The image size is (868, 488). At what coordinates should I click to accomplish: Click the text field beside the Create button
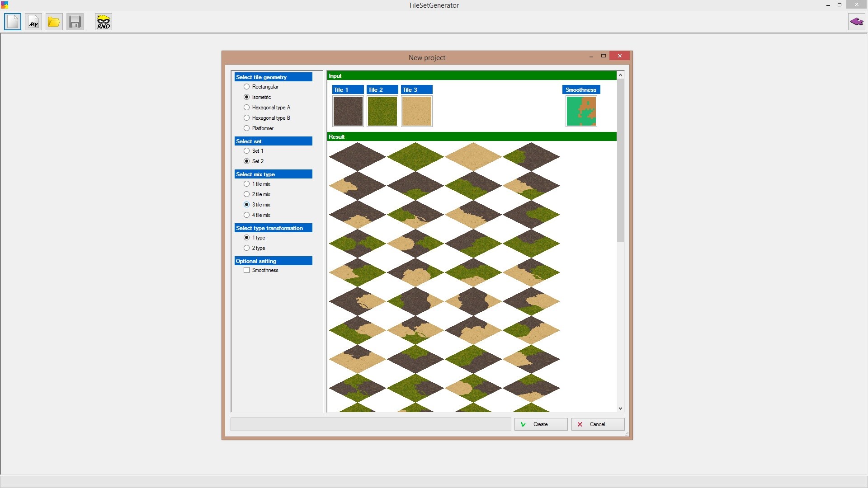[371, 424]
